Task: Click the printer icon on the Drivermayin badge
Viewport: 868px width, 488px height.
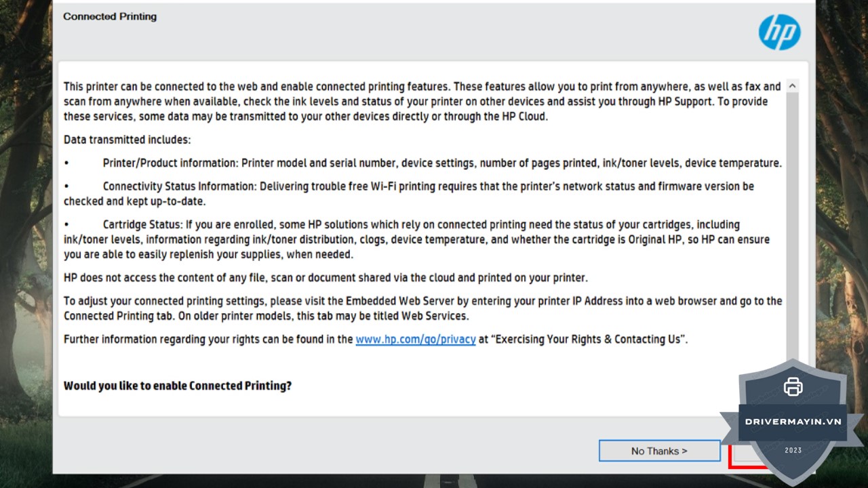Action: point(793,386)
